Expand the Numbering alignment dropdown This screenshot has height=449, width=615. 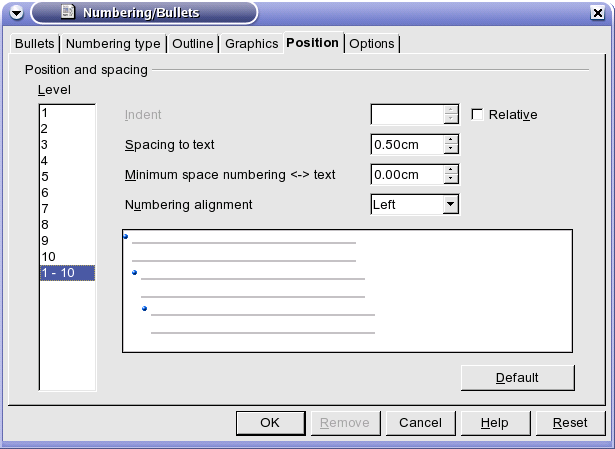tap(451, 204)
